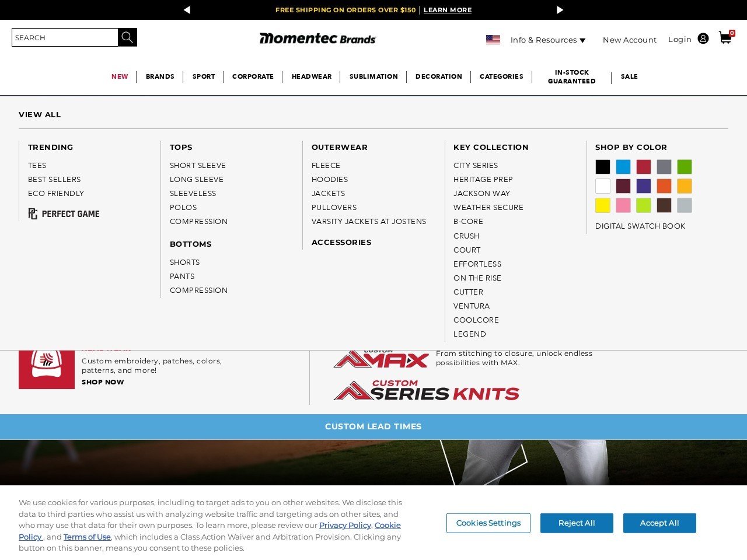Select the green color swatch
The width and height of the screenshot is (747, 560).
pyautogui.click(x=684, y=166)
